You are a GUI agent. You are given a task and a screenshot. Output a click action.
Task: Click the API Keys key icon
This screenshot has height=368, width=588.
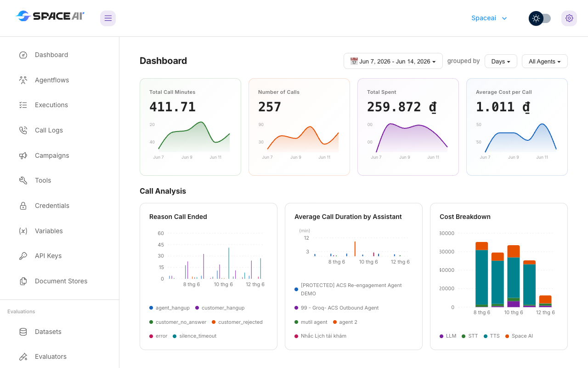click(x=23, y=256)
